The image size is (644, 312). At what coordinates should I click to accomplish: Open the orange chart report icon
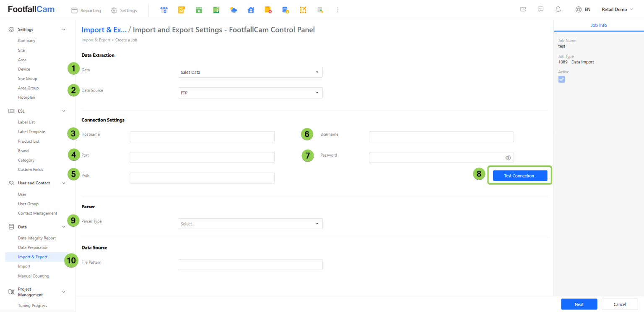pos(182,10)
